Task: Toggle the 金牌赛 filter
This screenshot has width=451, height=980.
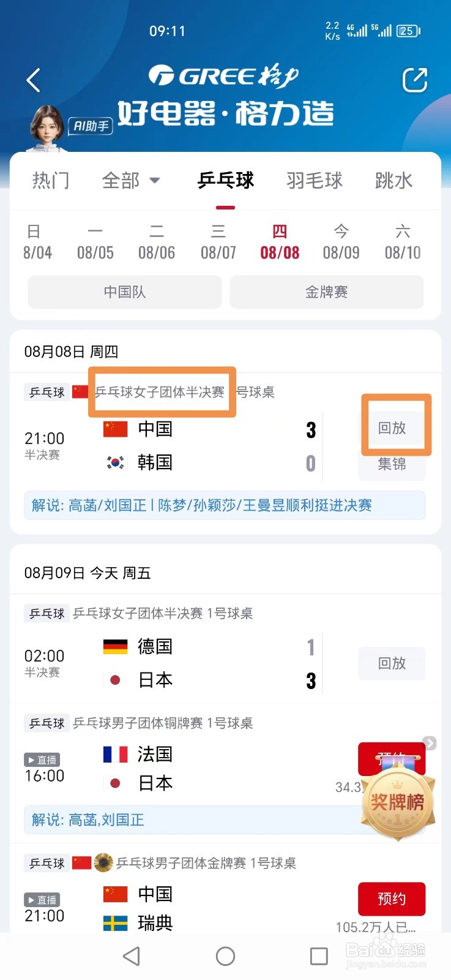Action: 326,292
